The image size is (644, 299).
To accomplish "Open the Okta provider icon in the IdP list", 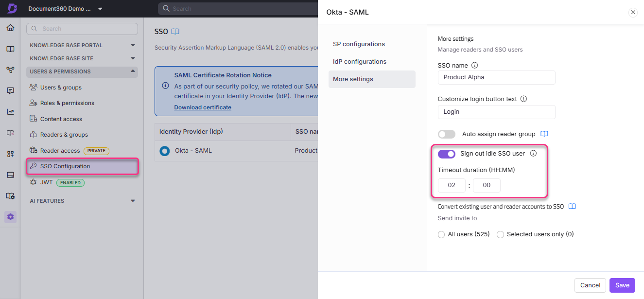I will [165, 151].
